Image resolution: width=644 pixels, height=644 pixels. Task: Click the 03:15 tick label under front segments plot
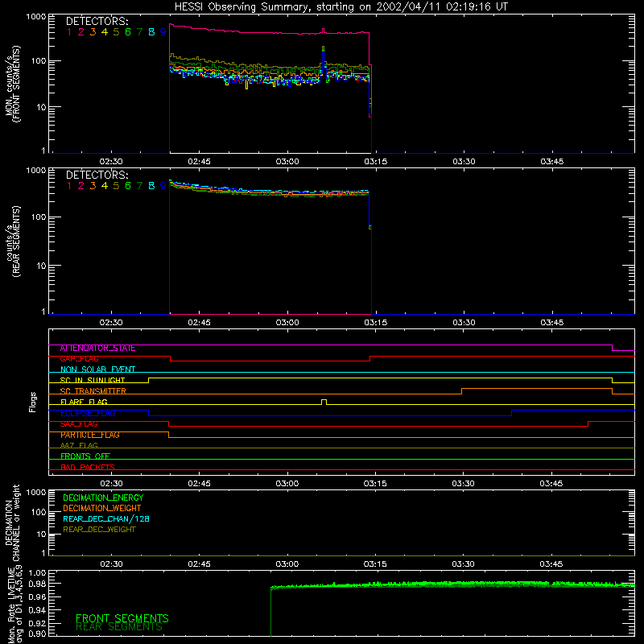[375, 162]
